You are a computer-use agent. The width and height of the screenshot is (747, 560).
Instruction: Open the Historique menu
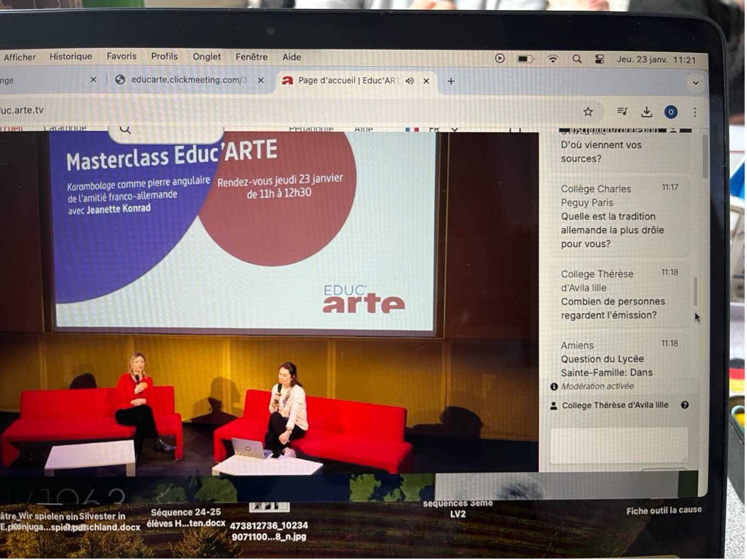(71, 56)
